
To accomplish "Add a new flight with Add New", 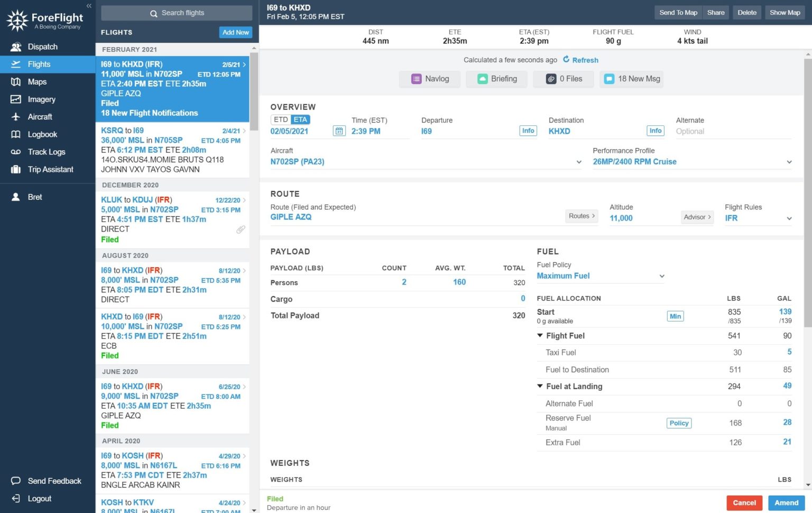I will pos(235,32).
